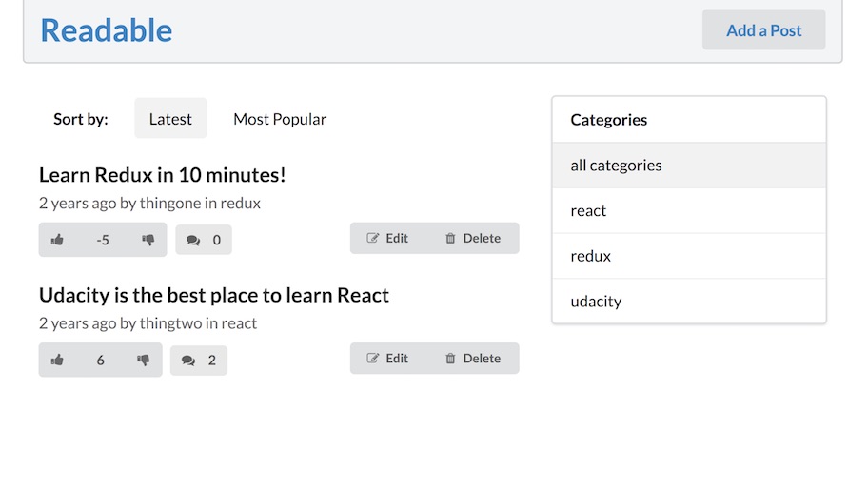Open Udacity is the best place post title
Image resolution: width=868 pixels, height=488 pixels.
click(x=214, y=295)
